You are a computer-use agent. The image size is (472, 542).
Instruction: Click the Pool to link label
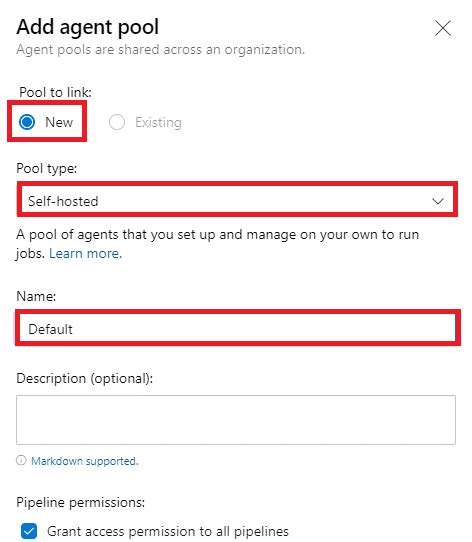tap(55, 92)
